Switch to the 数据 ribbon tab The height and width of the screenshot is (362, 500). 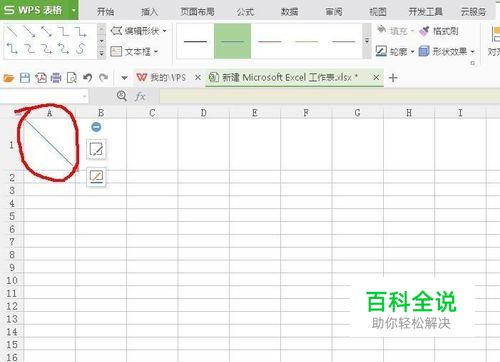point(289,12)
